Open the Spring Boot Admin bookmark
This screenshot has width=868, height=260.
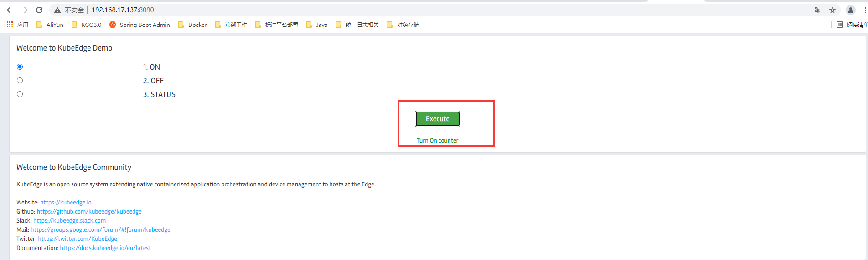(139, 25)
